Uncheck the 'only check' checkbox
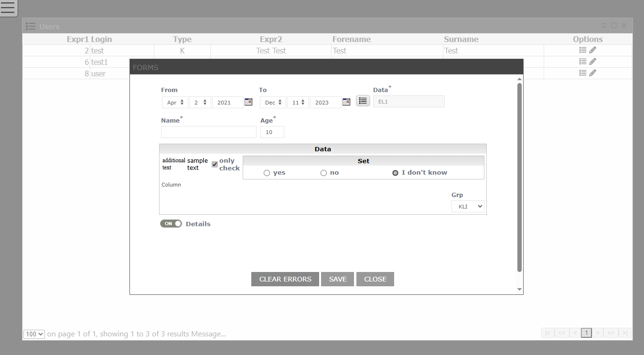Viewport: 644px width, 355px height. [215, 164]
